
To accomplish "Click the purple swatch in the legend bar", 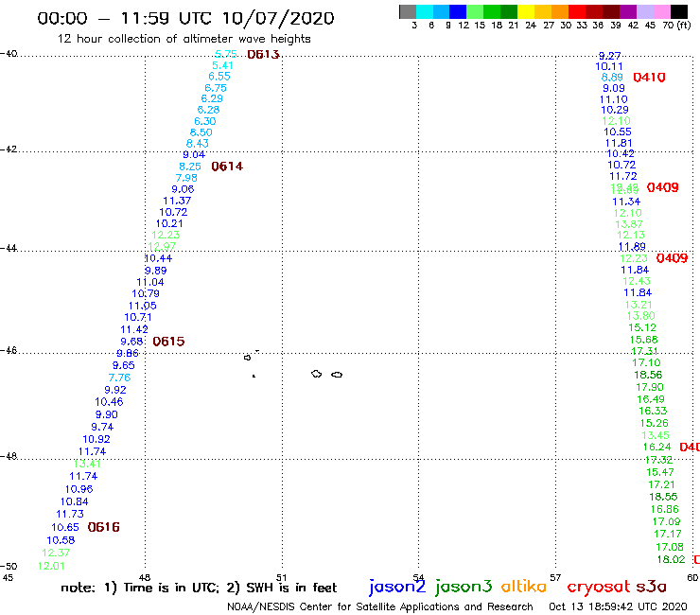I will point(628,11).
